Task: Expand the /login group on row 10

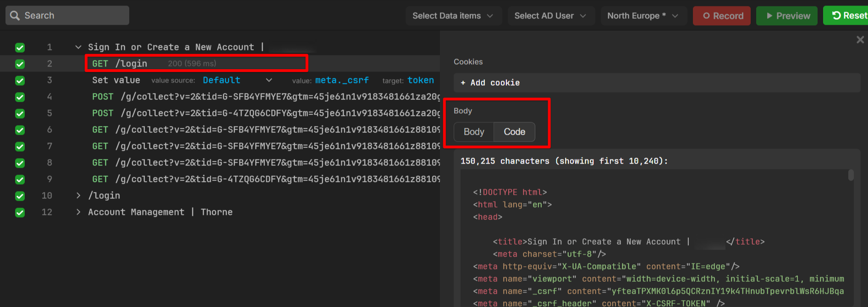Action: click(78, 196)
